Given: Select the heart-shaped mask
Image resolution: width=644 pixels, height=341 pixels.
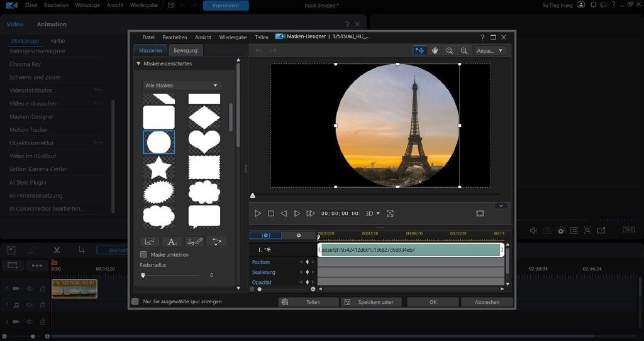Looking at the screenshot, I should tap(204, 142).
